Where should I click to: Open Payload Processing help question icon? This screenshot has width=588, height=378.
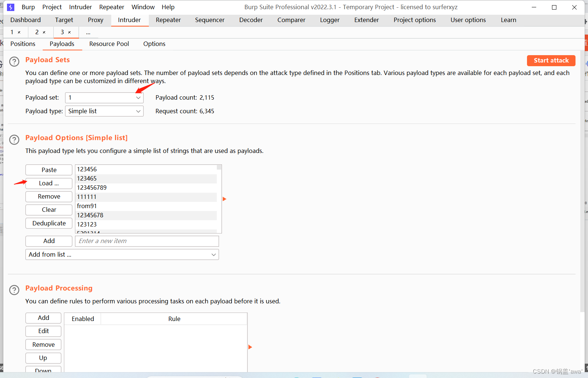14,290
